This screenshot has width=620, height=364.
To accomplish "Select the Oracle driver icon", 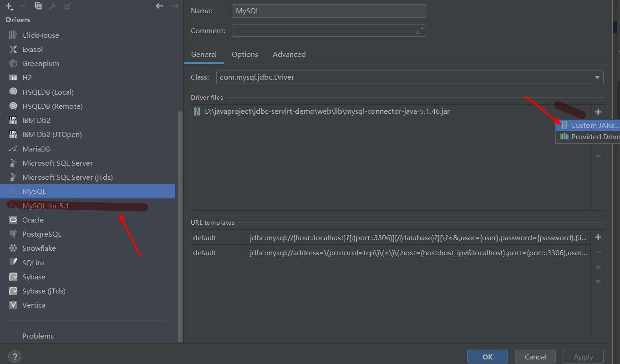I will click(13, 220).
